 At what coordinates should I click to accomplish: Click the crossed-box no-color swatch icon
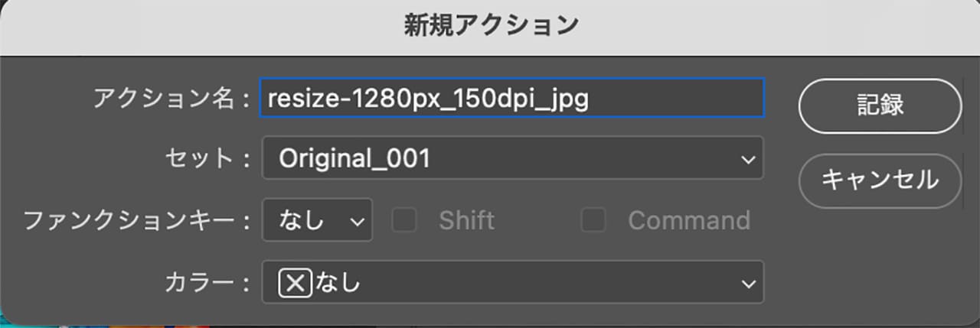296,284
